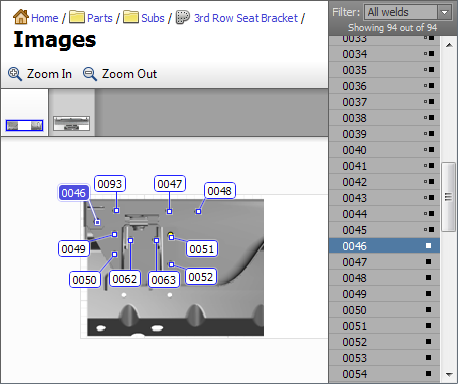458x384 pixels.
Task: Click the Home house icon in breadcrumb
Action: tap(21, 17)
